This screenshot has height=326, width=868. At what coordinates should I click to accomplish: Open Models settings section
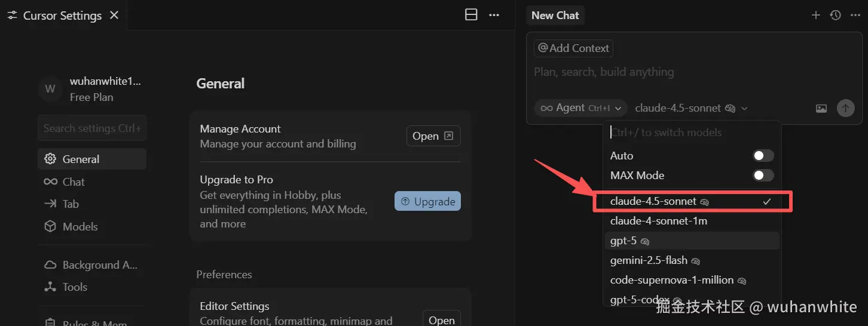click(92, 227)
